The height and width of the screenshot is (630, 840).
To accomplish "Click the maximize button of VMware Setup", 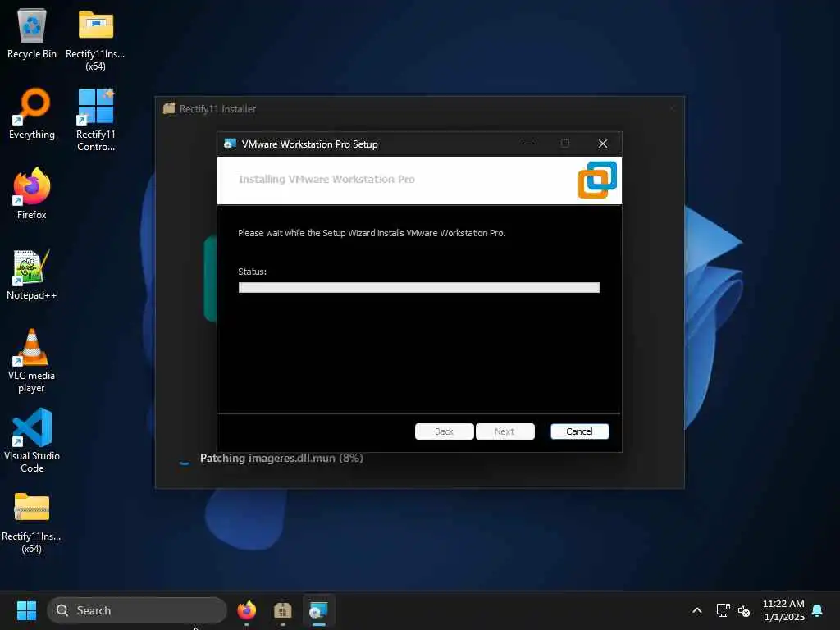I will point(565,144).
